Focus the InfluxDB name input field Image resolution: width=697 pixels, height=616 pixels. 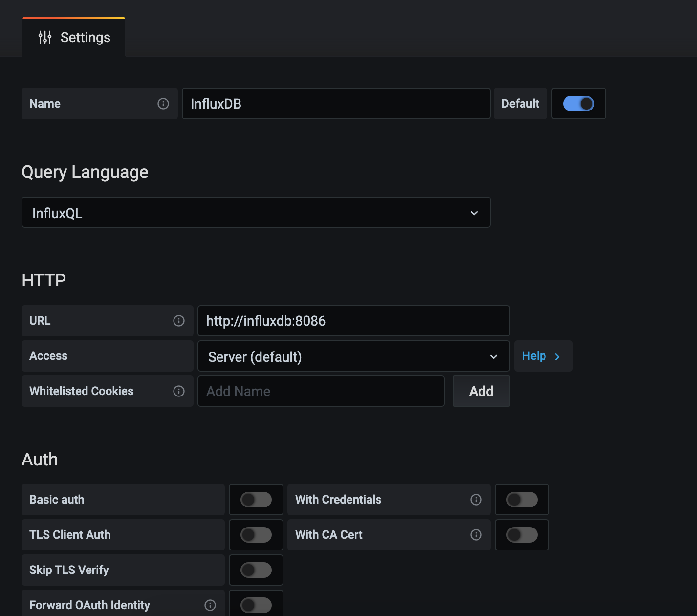tap(336, 104)
